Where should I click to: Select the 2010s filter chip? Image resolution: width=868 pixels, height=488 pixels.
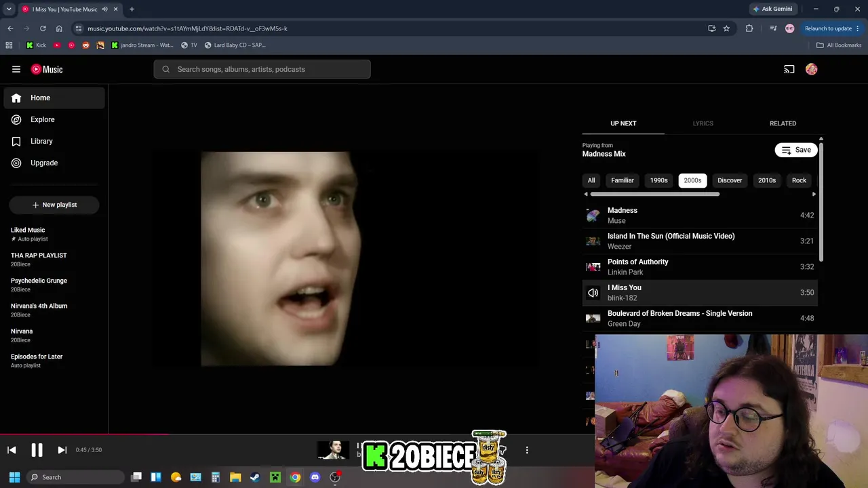[767, 180]
